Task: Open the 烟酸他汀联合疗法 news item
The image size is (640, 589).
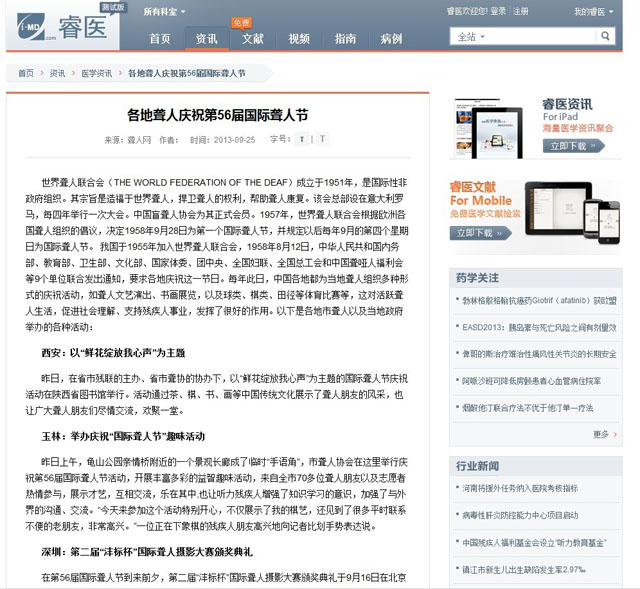Action: tap(527, 408)
